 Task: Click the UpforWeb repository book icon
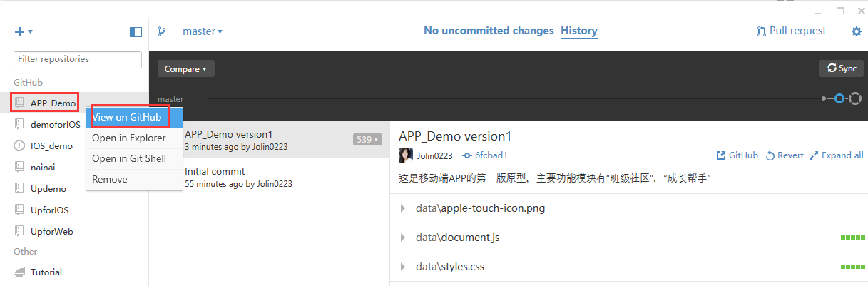pyautogui.click(x=19, y=231)
